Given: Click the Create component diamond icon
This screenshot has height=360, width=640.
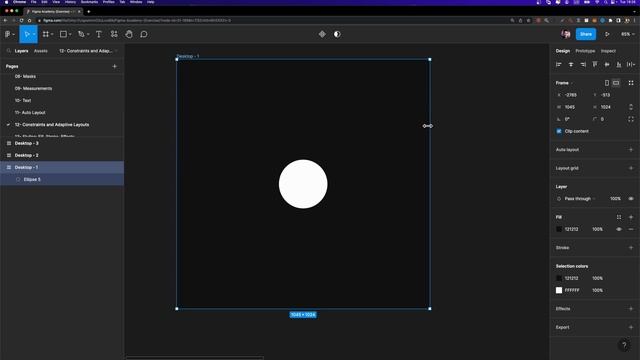Looking at the screenshot, I should click(322, 34).
